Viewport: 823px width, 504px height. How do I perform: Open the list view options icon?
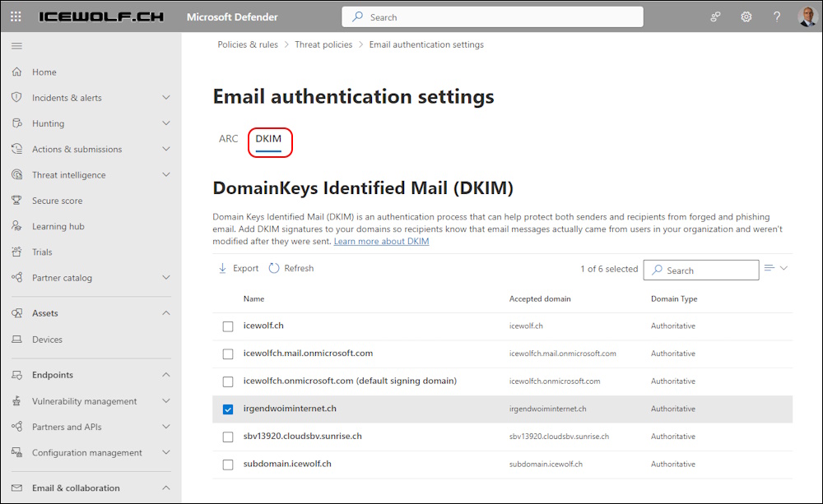pyautogui.click(x=770, y=268)
